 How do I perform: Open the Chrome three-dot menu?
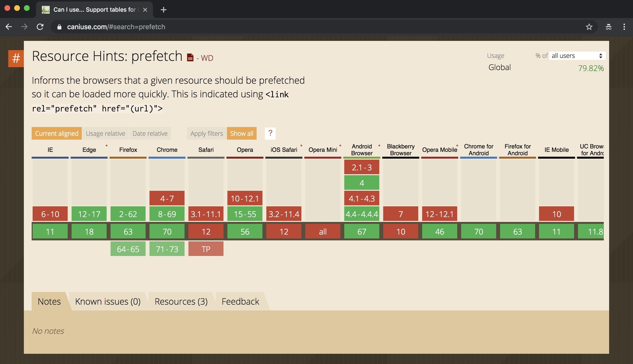624,27
